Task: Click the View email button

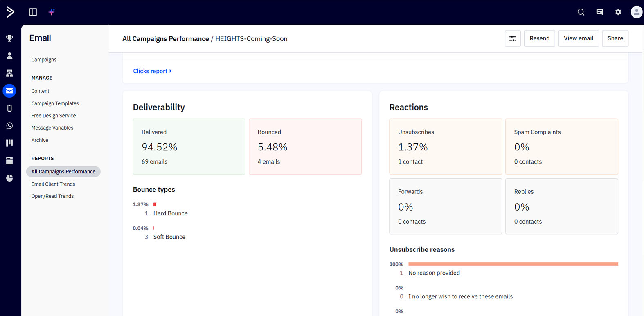Action: (579, 38)
